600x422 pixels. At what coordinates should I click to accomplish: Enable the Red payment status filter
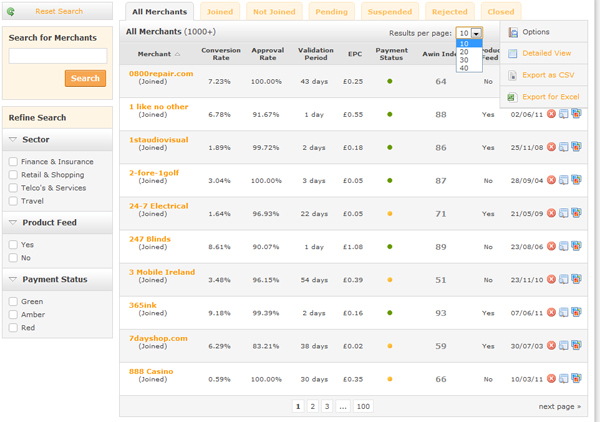coord(13,327)
